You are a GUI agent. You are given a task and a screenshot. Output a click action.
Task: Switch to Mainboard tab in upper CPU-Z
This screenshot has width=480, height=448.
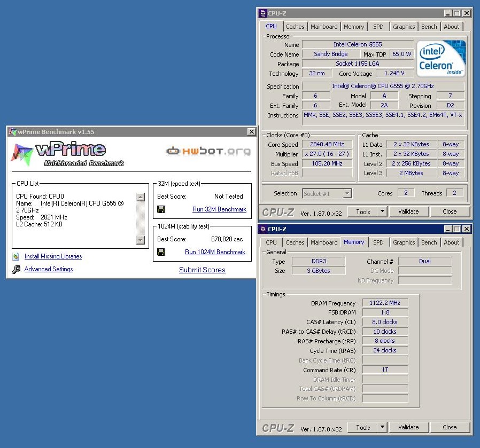[324, 27]
